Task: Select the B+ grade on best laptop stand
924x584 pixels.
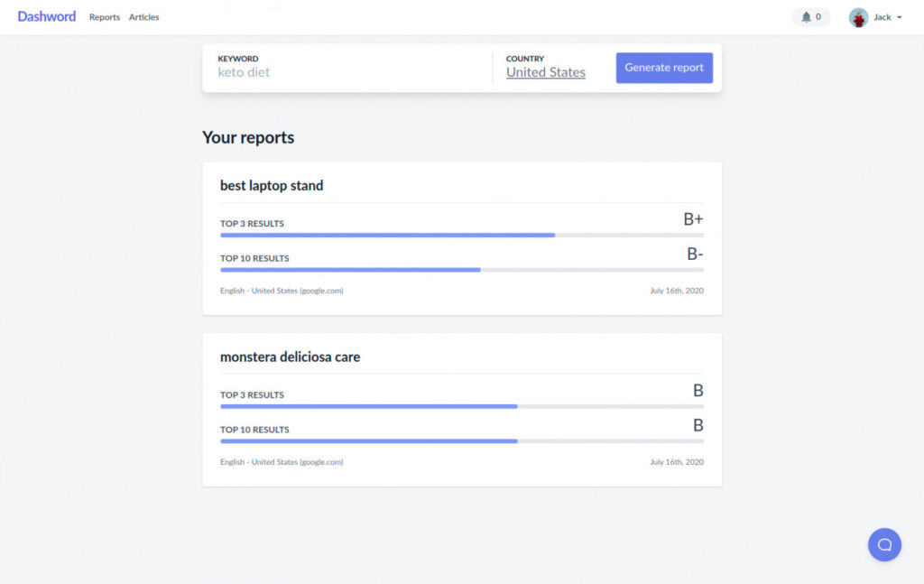Action: point(693,218)
